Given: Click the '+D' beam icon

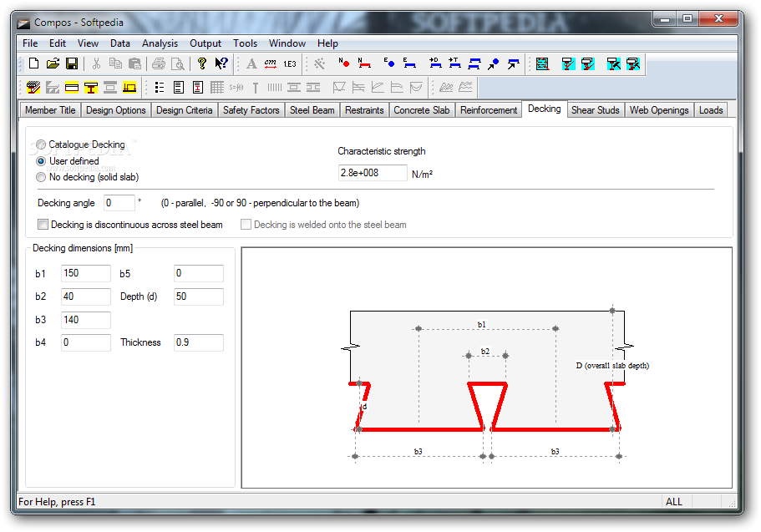Looking at the screenshot, I should pyautogui.click(x=435, y=63).
